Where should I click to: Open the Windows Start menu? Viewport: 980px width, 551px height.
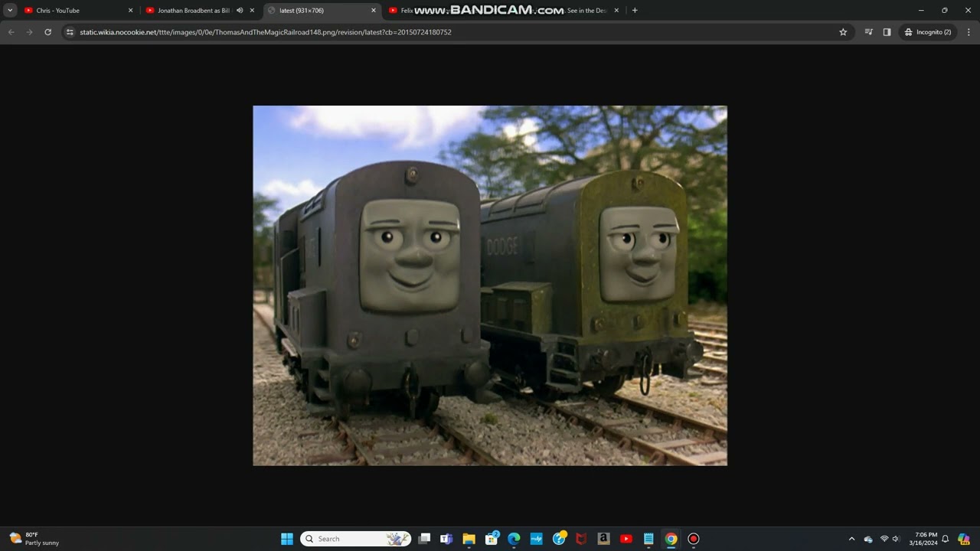tap(287, 539)
